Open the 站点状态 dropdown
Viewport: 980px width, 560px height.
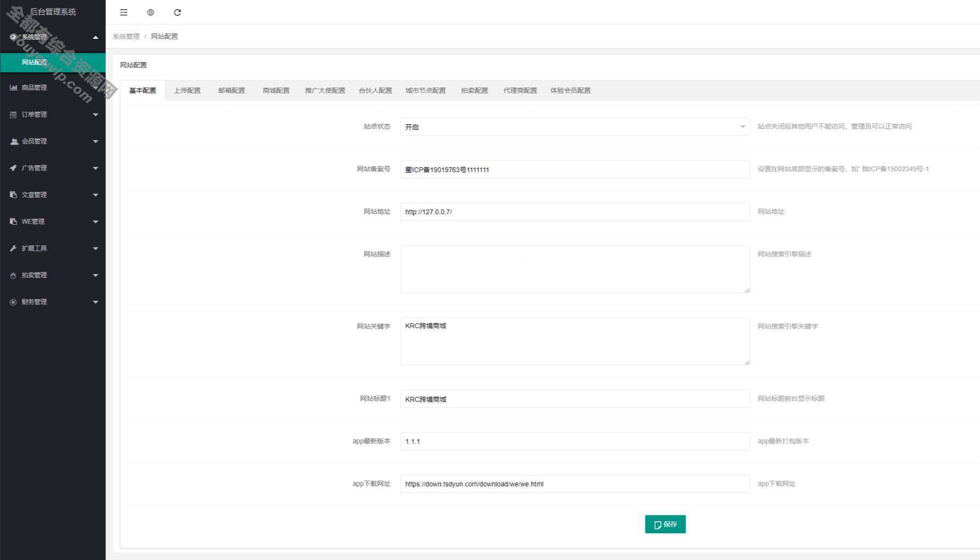[575, 126]
